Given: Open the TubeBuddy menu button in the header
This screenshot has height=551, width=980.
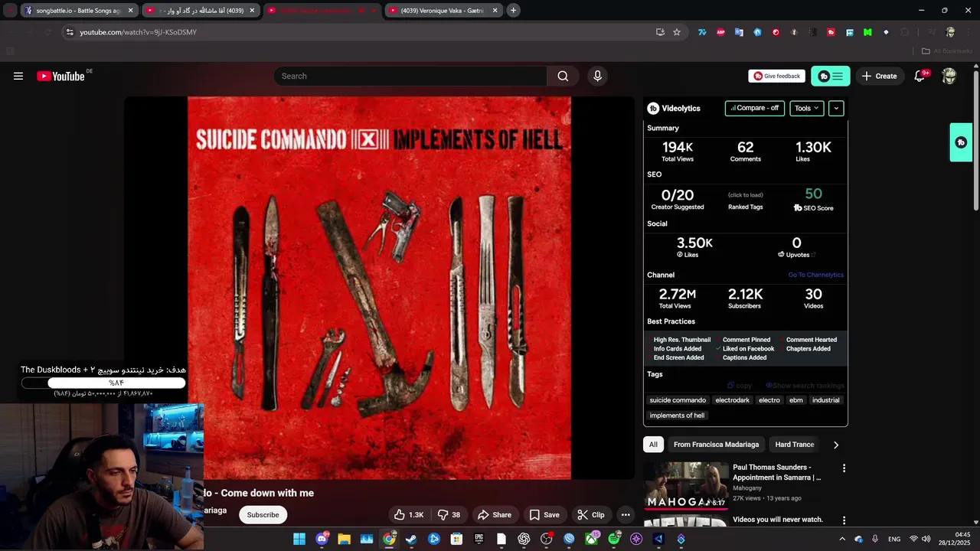Looking at the screenshot, I should coord(831,76).
